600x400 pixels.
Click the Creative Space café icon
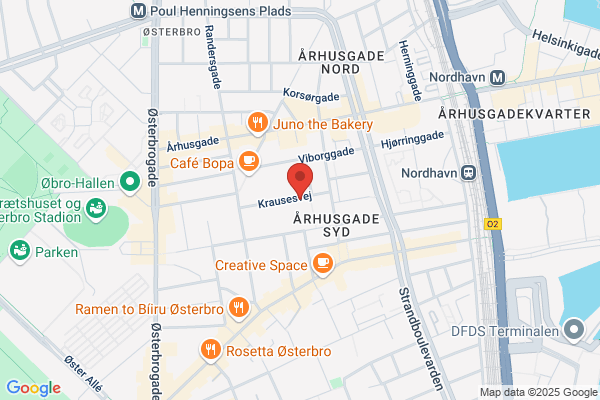pyautogui.click(x=323, y=264)
